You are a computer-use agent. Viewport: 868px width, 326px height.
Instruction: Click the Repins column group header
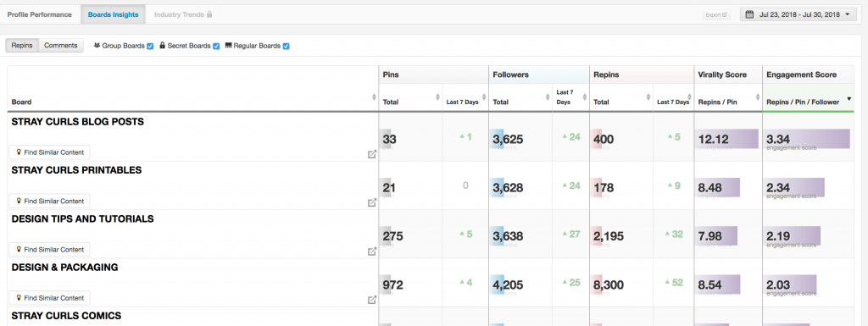click(642, 75)
